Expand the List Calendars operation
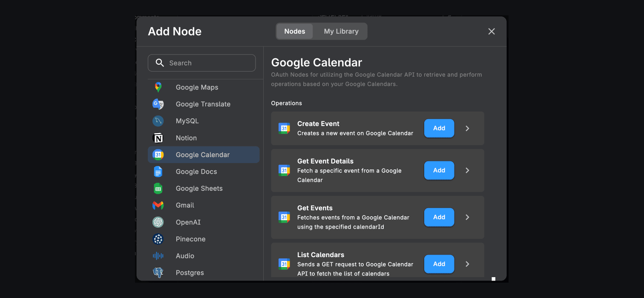Screen dimensions: 644x298 coord(467,264)
